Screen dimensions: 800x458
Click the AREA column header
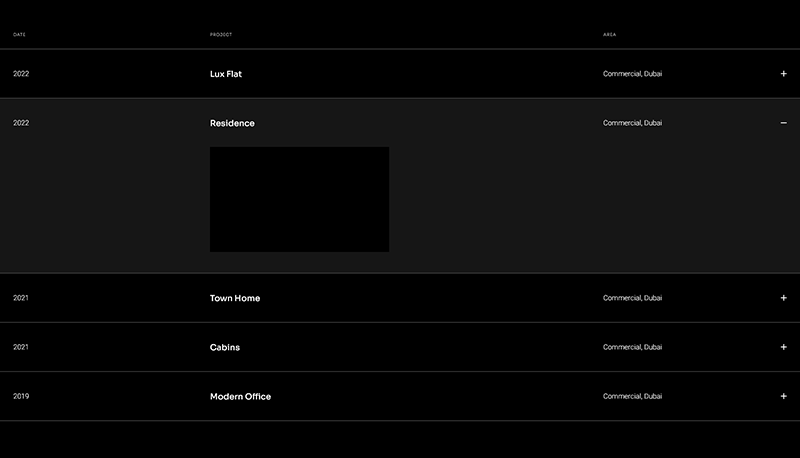pos(609,35)
